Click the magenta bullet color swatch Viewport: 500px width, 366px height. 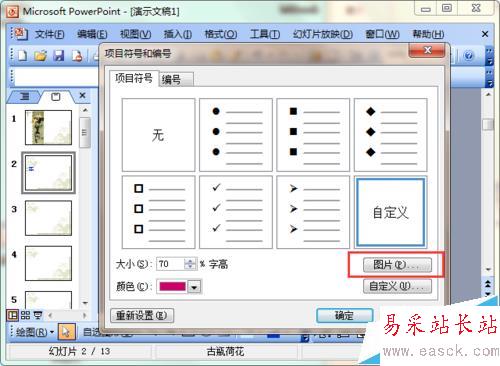coord(172,286)
